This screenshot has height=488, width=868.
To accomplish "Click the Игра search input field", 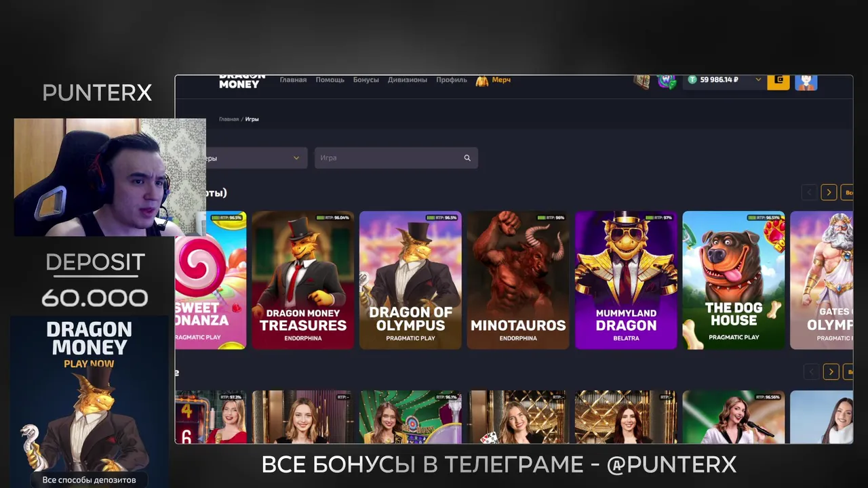I will pyautogui.click(x=396, y=158).
